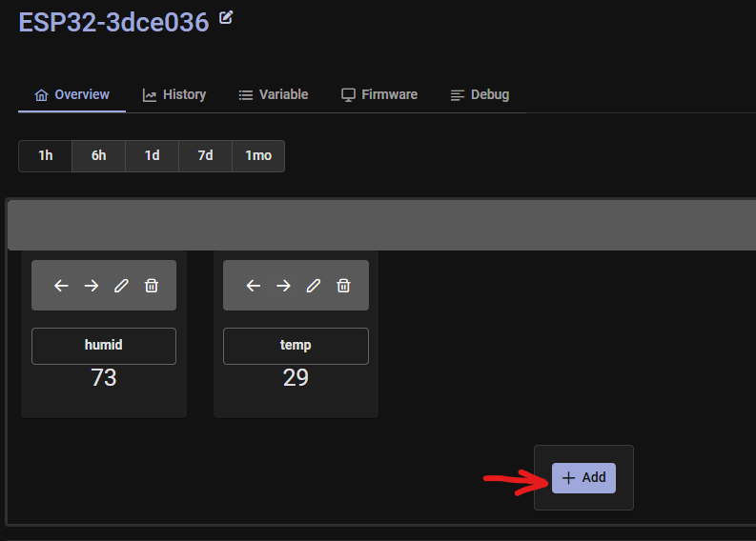Click the ESP32-3dce036 title
Screen dimensions: 756x541
[x=113, y=22]
